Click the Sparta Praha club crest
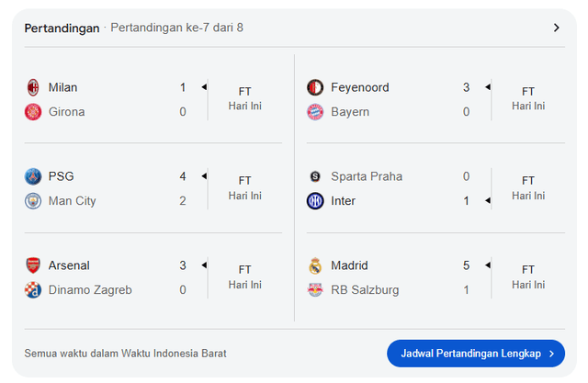Screen dimensions: 588x383 pyautogui.click(x=315, y=176)
